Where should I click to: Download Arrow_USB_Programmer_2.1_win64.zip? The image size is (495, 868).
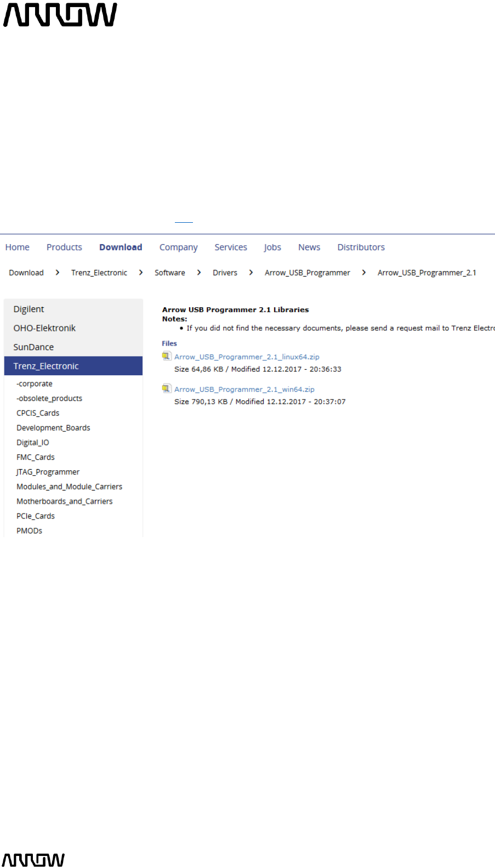coord(244,389)
